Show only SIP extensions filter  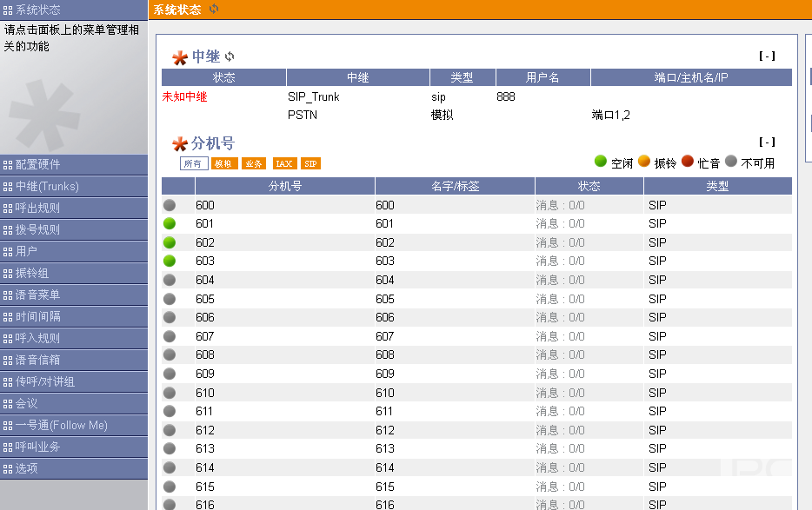point(310,163)
